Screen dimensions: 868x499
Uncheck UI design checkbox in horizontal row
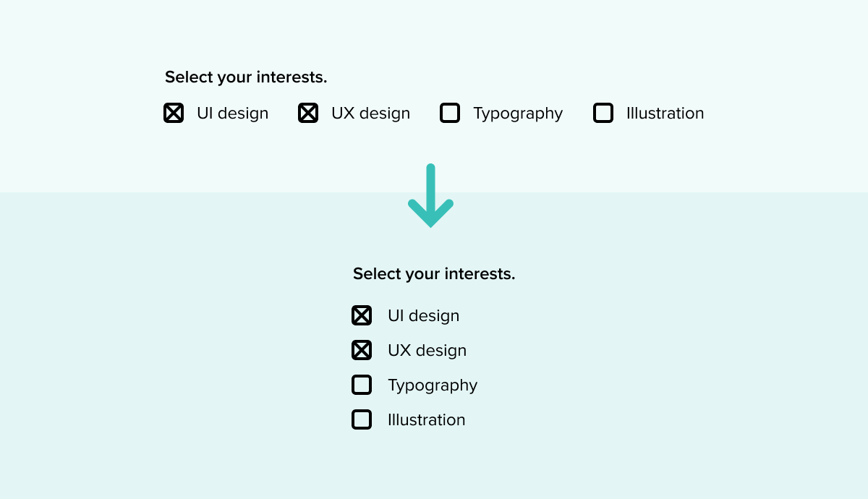(x=174, y=113)
